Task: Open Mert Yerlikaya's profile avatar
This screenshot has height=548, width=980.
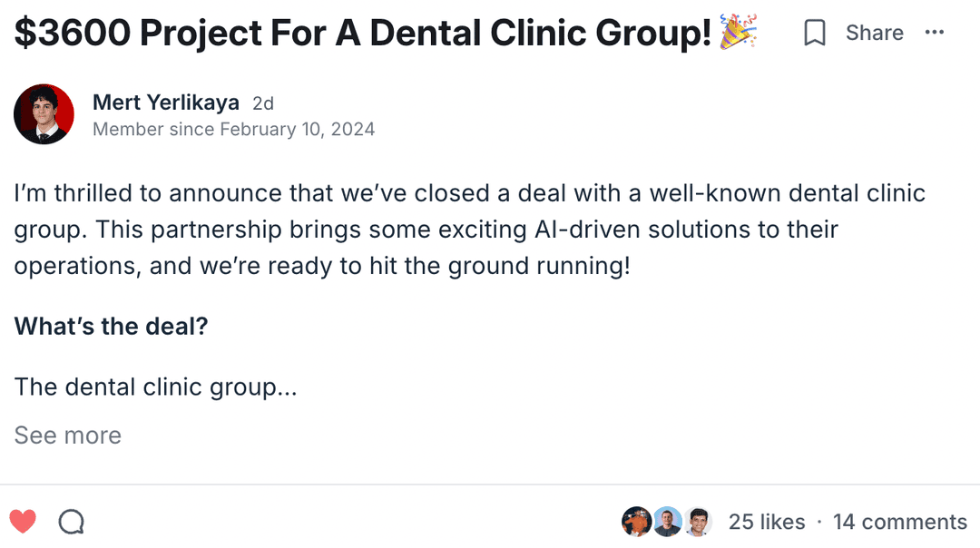Action: coord(44,114)
